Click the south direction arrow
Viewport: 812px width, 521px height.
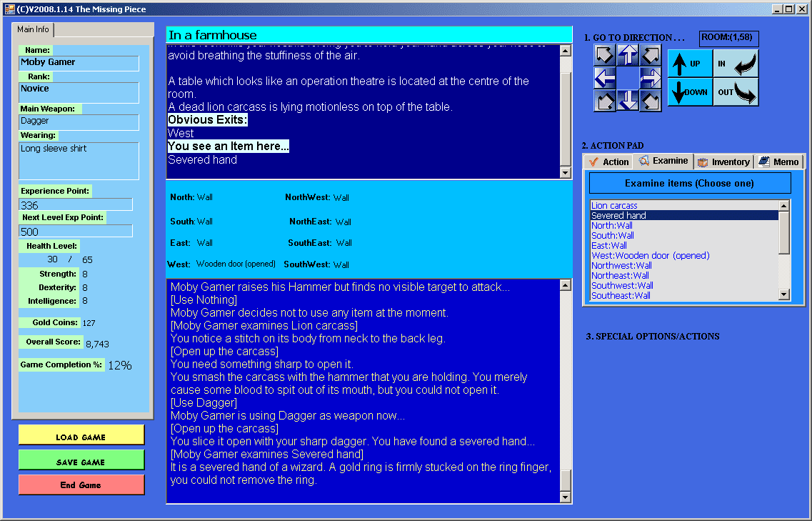pos(628,100)
